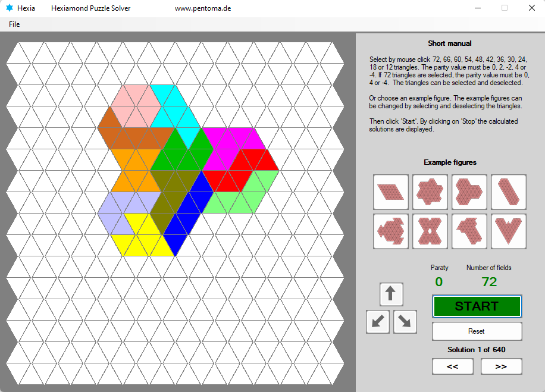The width and height of the screenshot is (545, 392).
Task: Pick the left-pointing arrow block example figure
Action: 469,231
